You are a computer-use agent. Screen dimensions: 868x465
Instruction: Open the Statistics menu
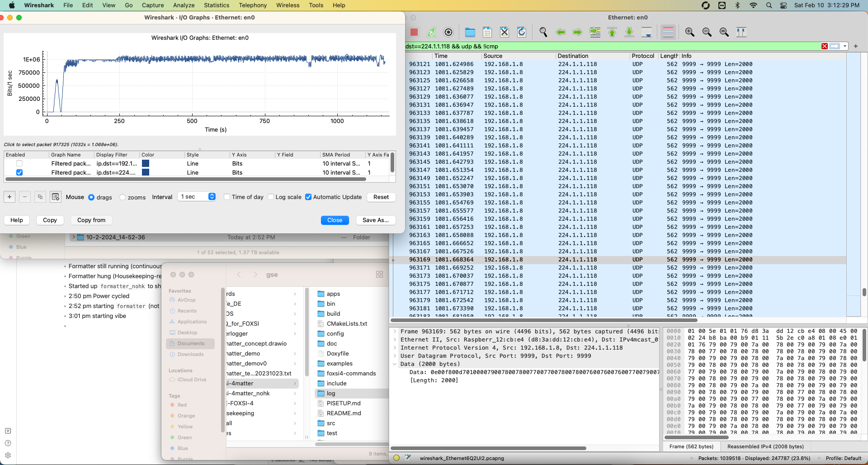217,5
